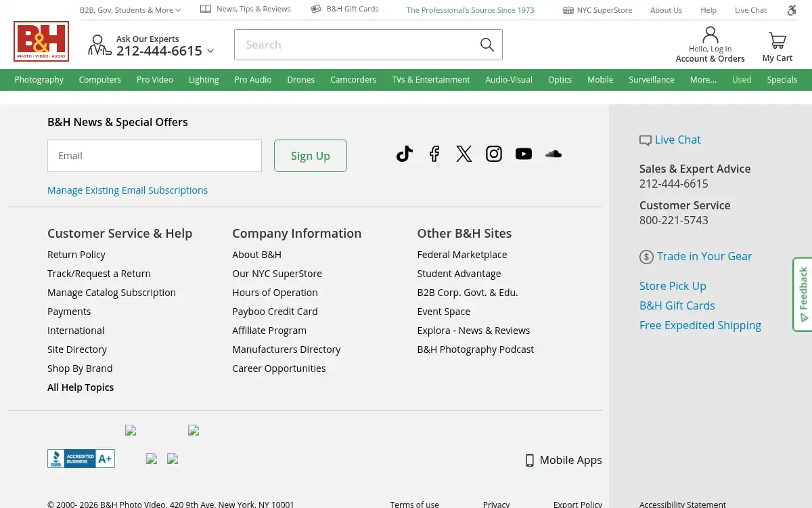
Task: Open the Store Pick Up link
Action: coord(673,286)
